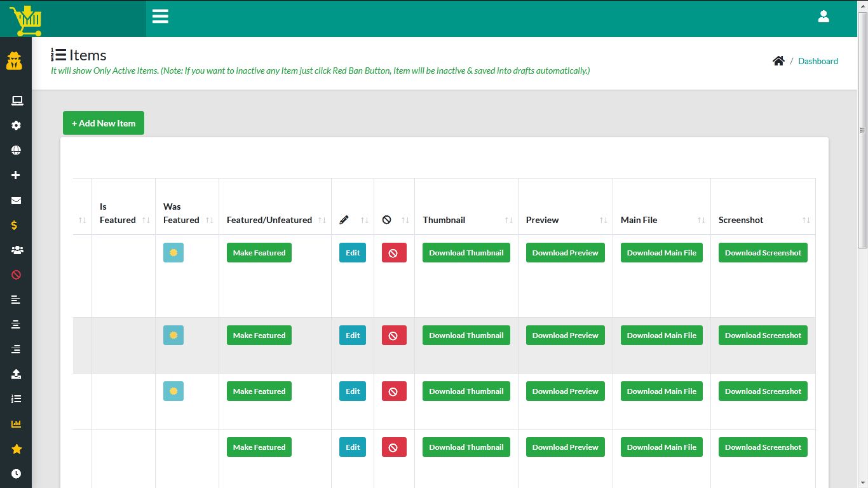Click Make Featured in the fourth row
This screenshot has width=868, height=488.
[x=259, y=447]
